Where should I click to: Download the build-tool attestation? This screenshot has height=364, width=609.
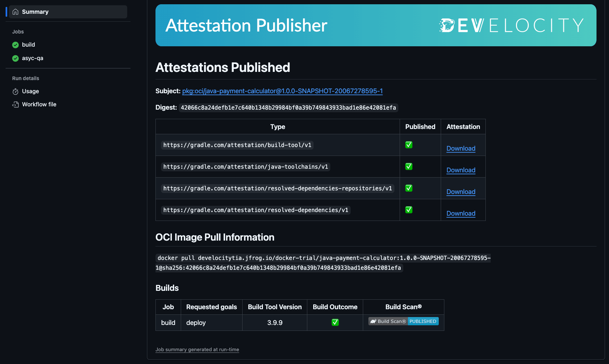pos(460,148)
